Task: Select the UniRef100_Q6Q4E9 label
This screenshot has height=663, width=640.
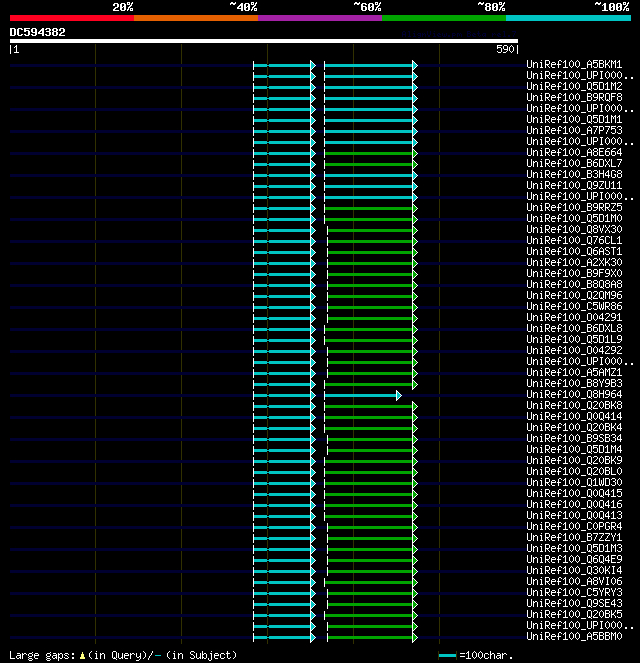Action: click(x=574, y=559)
